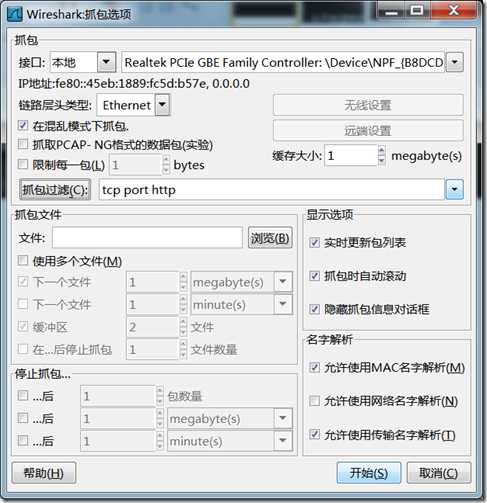Open the interface type dropdown showing 本地
The height and width of the screenshot is (503, 487).
(x=106, y=62)
